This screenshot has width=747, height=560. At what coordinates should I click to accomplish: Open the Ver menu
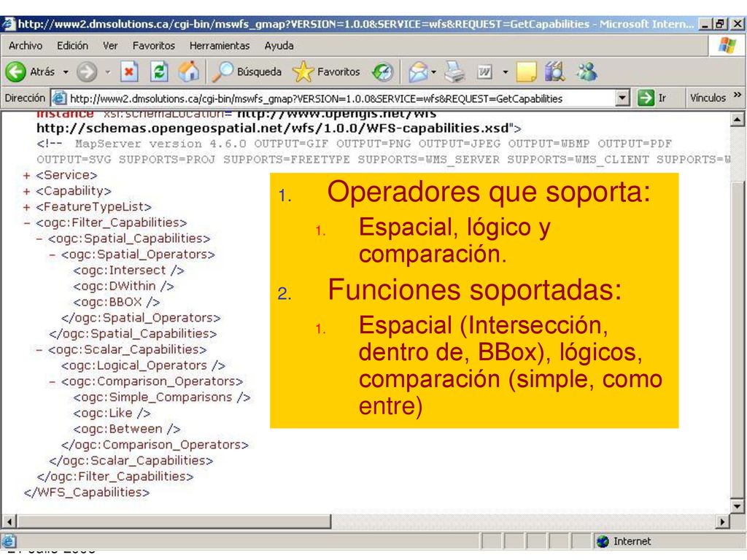110,46
